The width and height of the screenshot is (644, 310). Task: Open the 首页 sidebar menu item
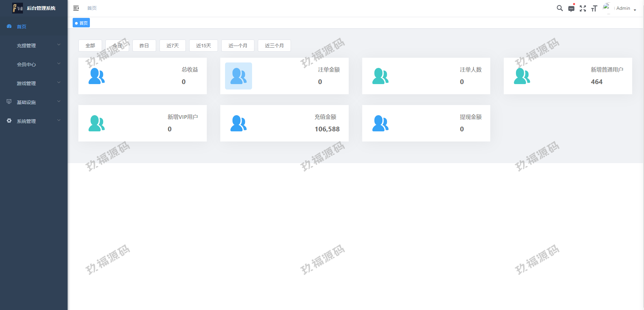pyautogui.click(x=22, y=26)
